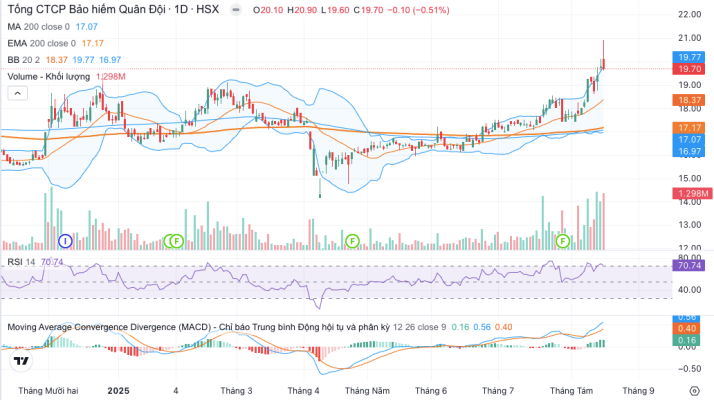Click the 18.37 orange price label
The image size is (714, 400).
[x=688, y=100]
